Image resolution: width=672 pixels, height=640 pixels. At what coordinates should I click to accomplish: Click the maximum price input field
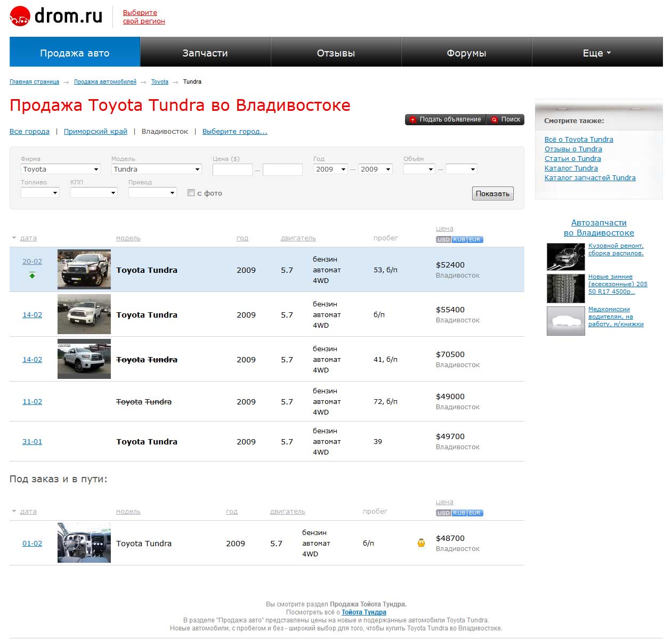282,169
